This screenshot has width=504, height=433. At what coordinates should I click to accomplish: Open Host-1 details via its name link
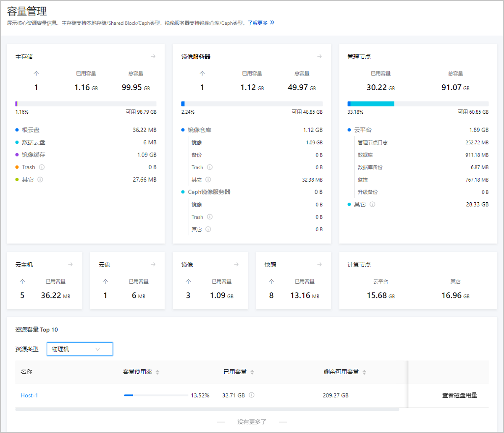tap(29, 395)
